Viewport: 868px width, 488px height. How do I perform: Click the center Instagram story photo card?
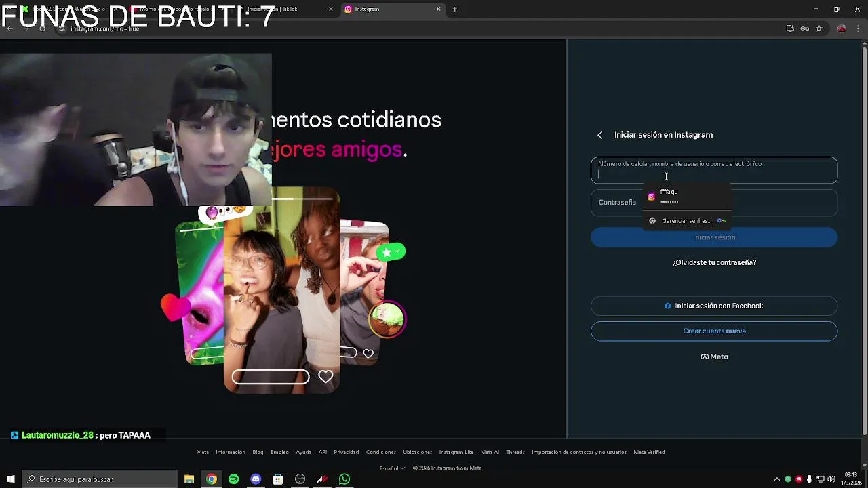tap(281, 291)
